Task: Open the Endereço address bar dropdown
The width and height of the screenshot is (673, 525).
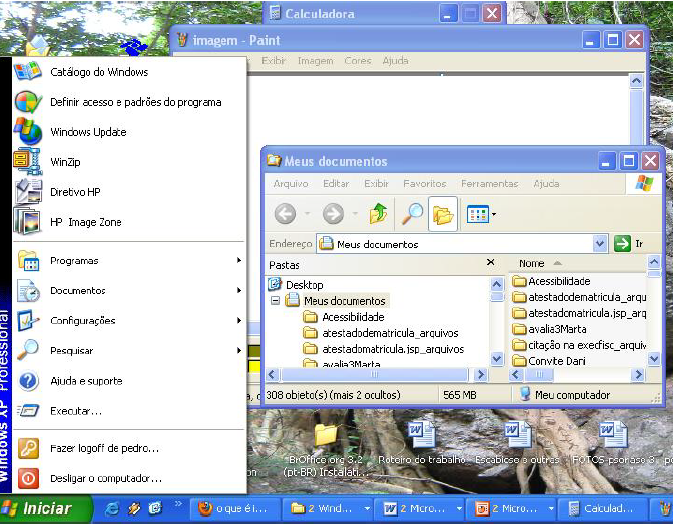Action: [600, 243]
